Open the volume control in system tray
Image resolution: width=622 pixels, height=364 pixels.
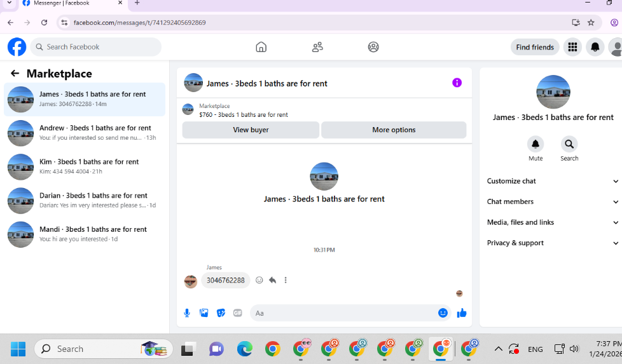click(574, 349)
